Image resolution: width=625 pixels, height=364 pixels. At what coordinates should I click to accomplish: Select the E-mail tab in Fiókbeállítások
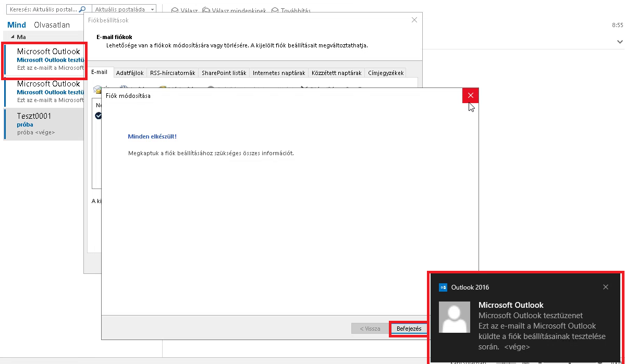click(x=99, y=72)
